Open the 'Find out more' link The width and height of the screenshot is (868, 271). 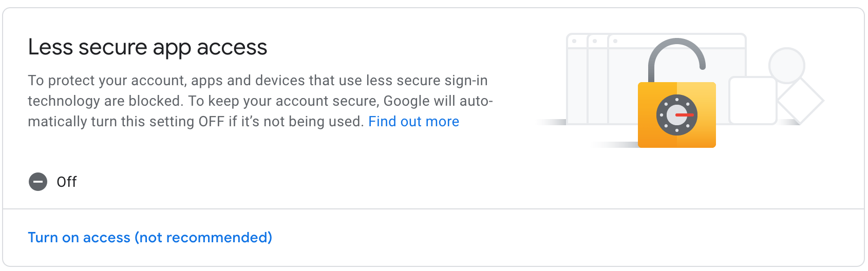tap(413, 122)
